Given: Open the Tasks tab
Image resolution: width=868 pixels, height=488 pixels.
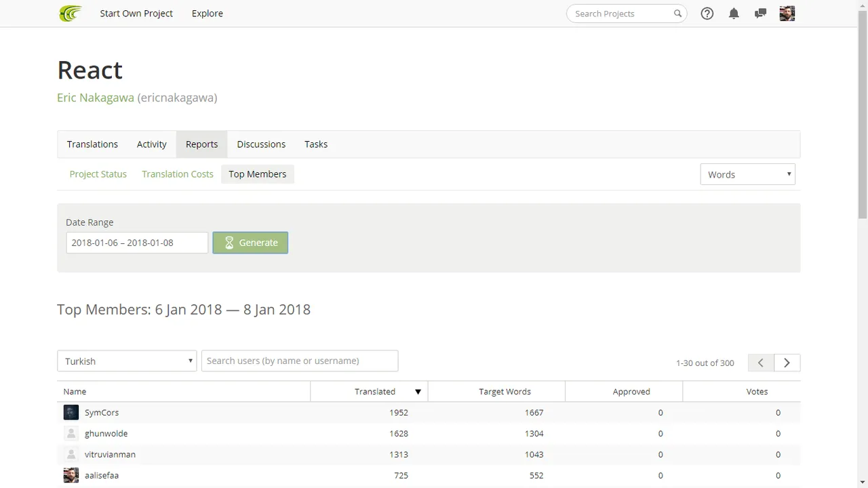Looking at the screenshot, I should coord(316,144).
